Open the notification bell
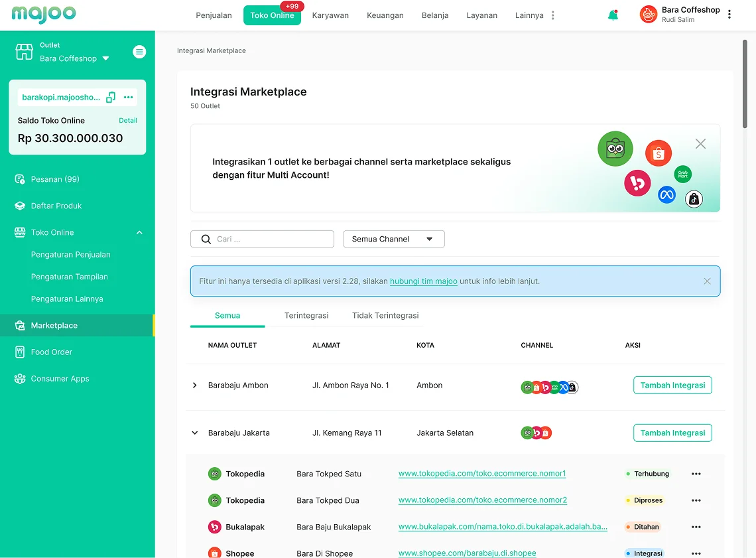This screenshot has width=756, height=558. (613, 15)
